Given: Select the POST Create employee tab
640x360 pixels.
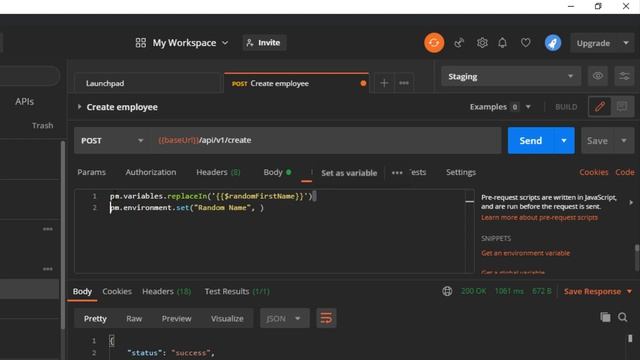Looking at the screenshot, I should click(296, 83).
